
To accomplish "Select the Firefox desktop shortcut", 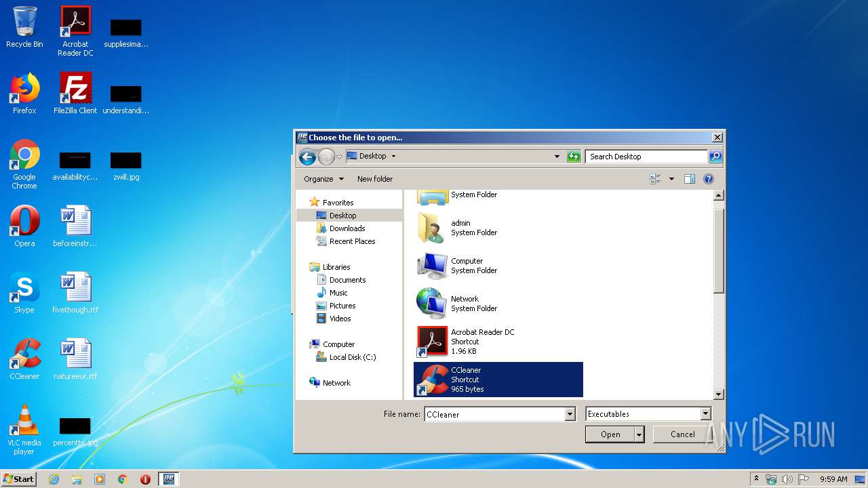I will 24,94.
